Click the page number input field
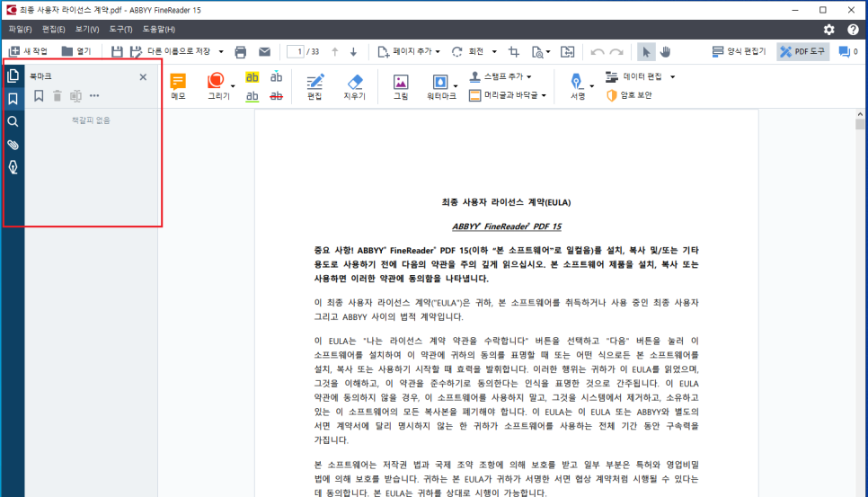The width and height of the screenshot is (868, 497). (x=296, y=51)
